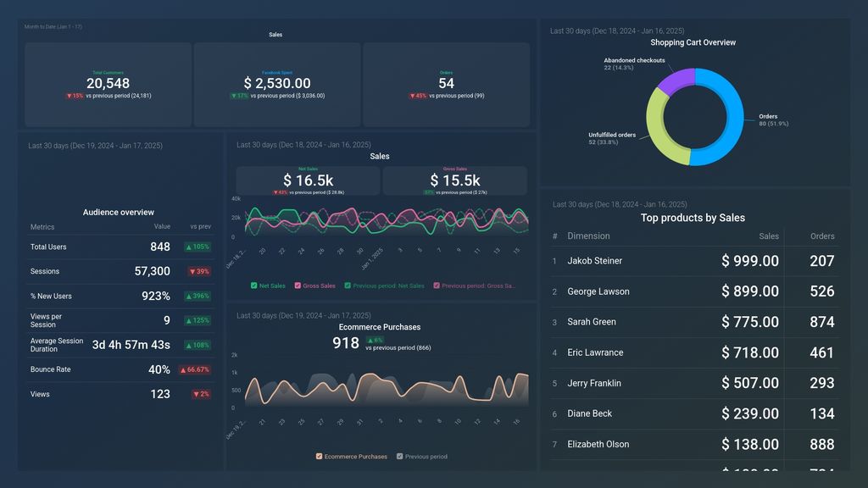Select the Diane Beck product row
The image size is (868, 488).
click(x=695, y=413)
